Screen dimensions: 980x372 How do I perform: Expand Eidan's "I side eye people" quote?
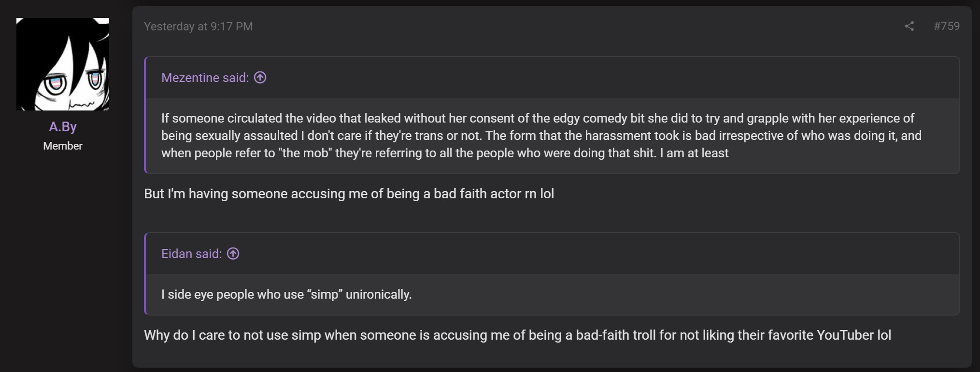tap(553, 294)
